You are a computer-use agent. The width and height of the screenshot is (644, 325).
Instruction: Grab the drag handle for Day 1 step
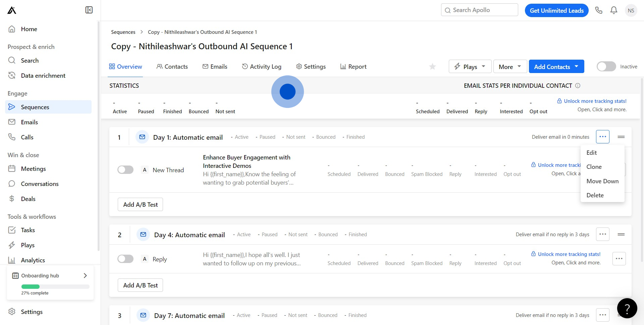(x=621, y=137)
